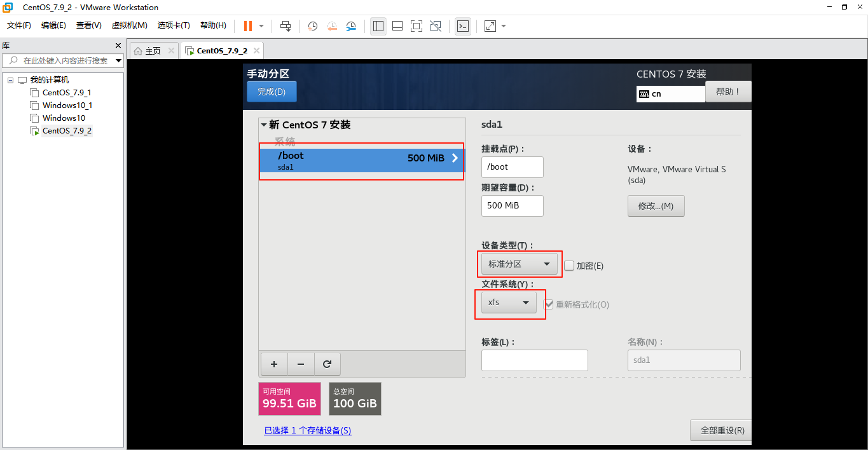Send Ctrl+Alt+Del to the VM via toolbar icon
The height and width of the screenshot is (450, 868).
(286, 26)
